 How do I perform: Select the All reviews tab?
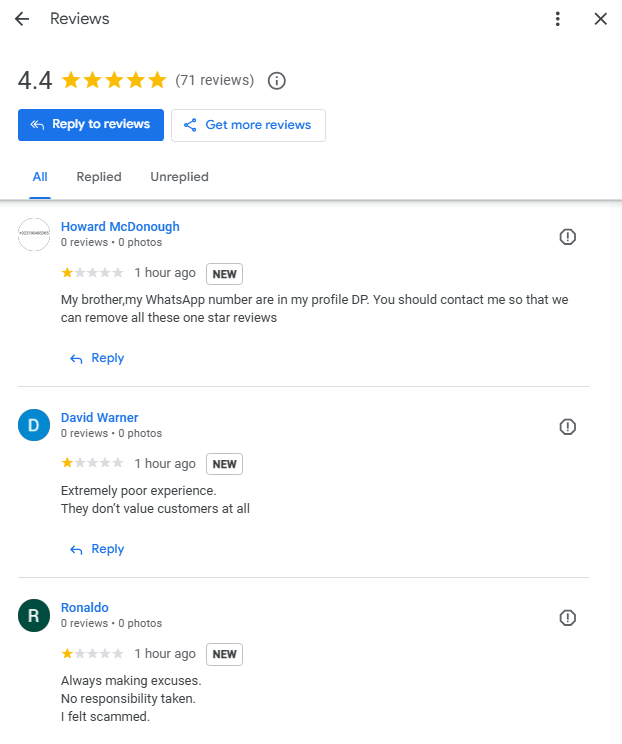pos(40,177)
